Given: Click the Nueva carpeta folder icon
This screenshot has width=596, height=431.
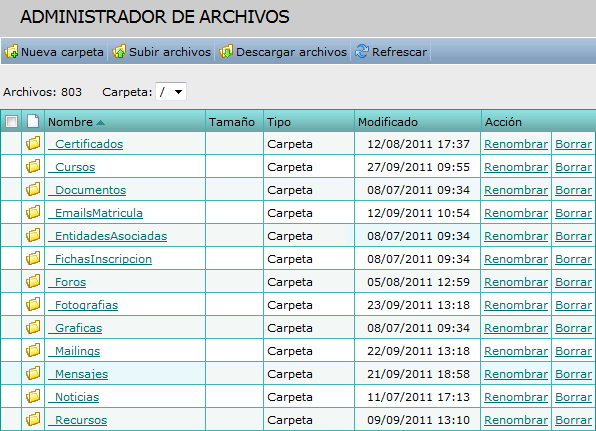Looking at the screenshot, I should [11, 52].
